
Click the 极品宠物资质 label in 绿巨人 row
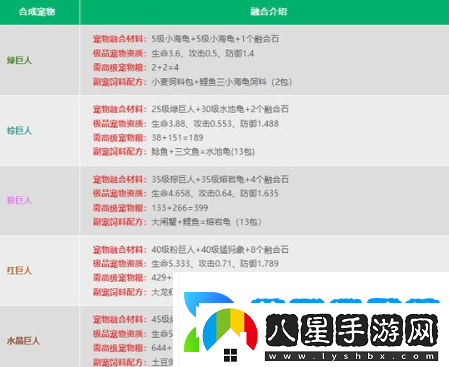click(119, 53)
